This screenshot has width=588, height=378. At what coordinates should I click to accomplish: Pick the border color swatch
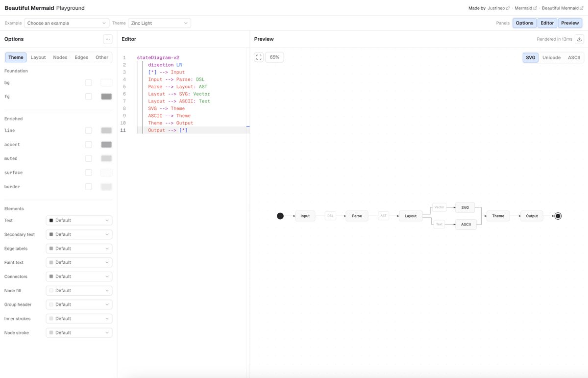click(x=106, y=187)
